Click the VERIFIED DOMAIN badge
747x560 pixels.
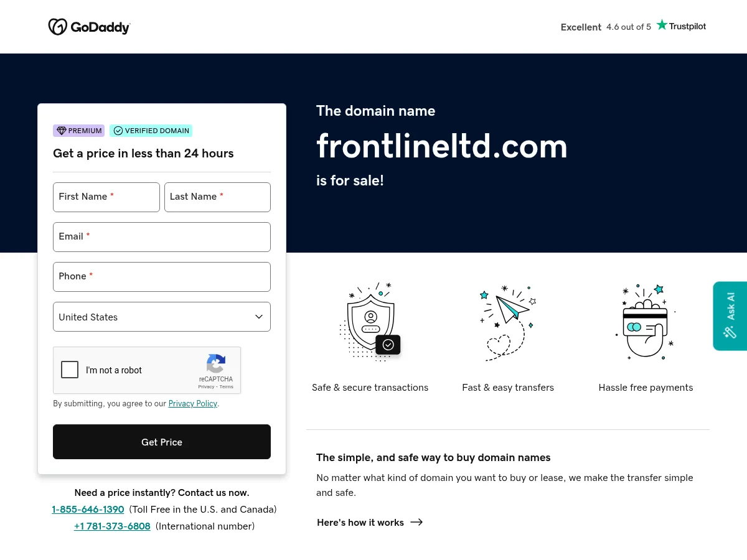point(151,131)
